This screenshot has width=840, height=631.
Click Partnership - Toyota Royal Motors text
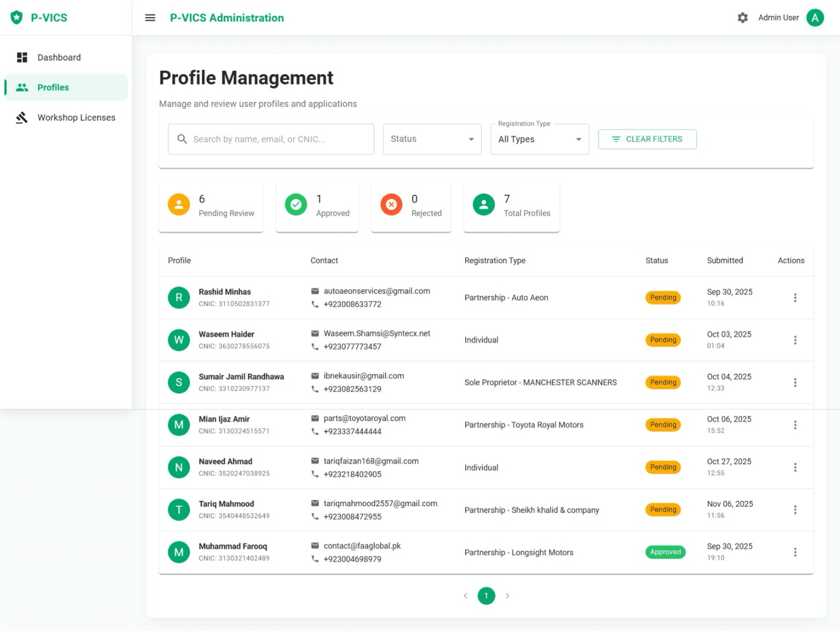click(x=524, y=425)
